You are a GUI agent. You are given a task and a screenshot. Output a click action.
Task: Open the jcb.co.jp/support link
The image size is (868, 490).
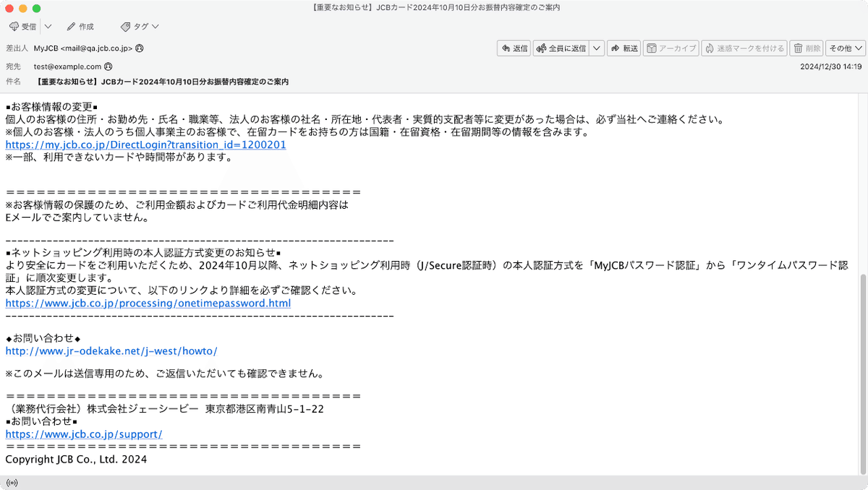[84, 434]
